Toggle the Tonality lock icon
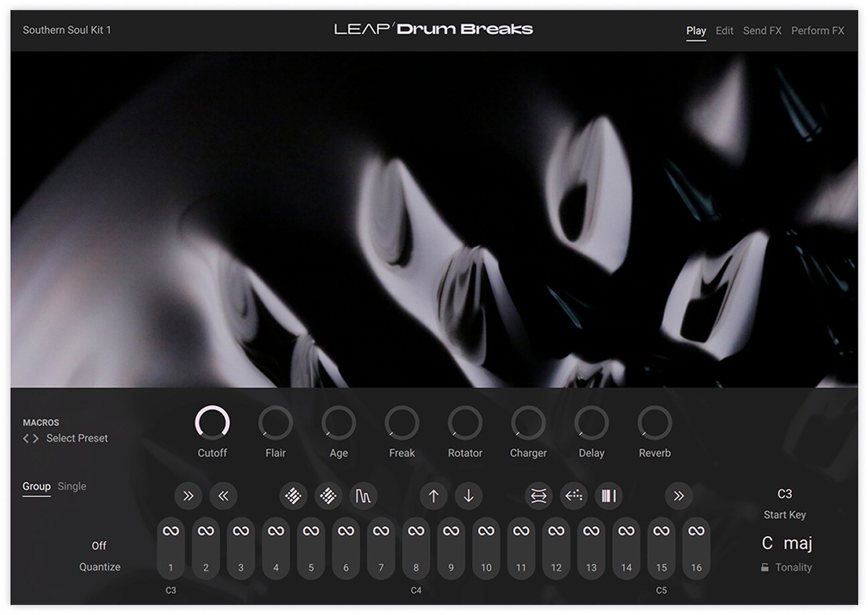 click(x=764, y=567)
